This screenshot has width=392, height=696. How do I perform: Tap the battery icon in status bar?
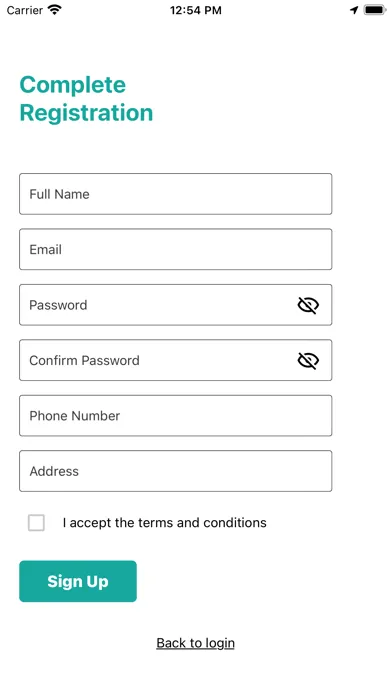(x=375, y=10)
